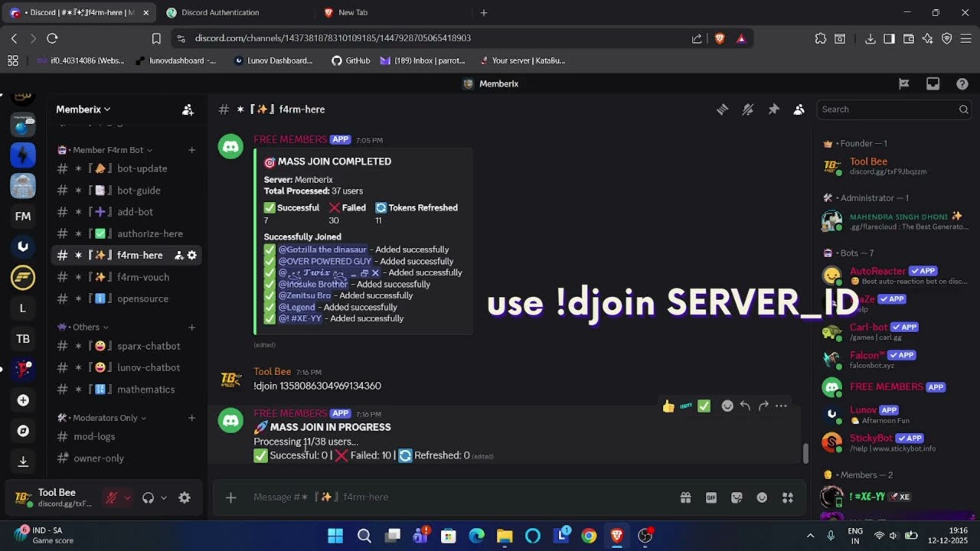980x551 pixels.
Task: Open the emoji picker in message bar
Action: pyautogui.click(x=762, y=497)
